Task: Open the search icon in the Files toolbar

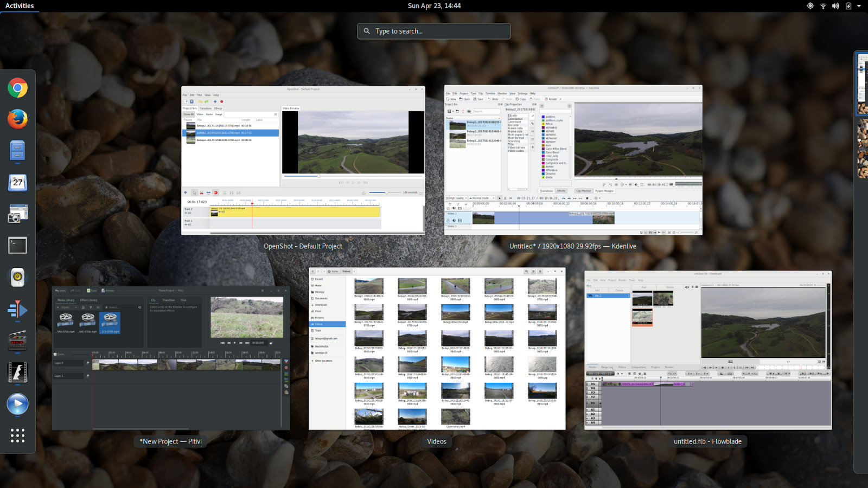Action: click(526, 271)
